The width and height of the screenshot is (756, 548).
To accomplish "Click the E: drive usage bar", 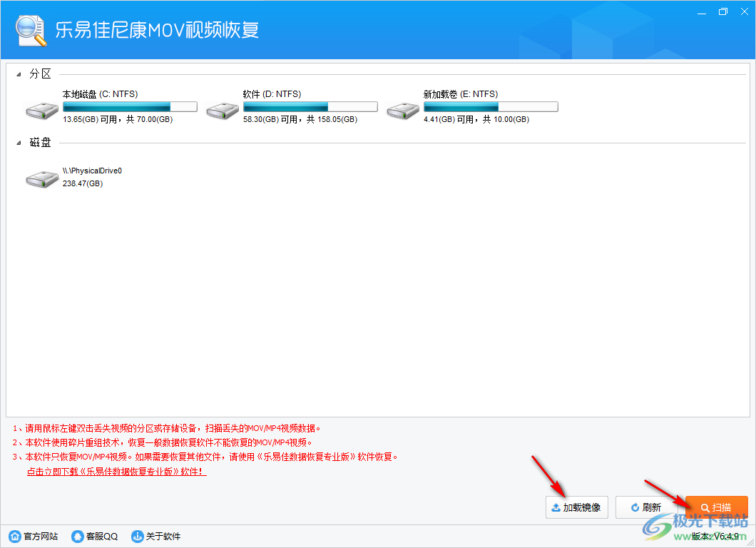I will pos(491,106).
